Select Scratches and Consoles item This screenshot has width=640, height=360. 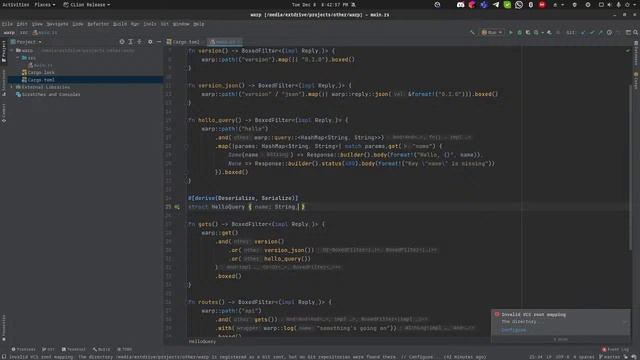tap(48, 94)
